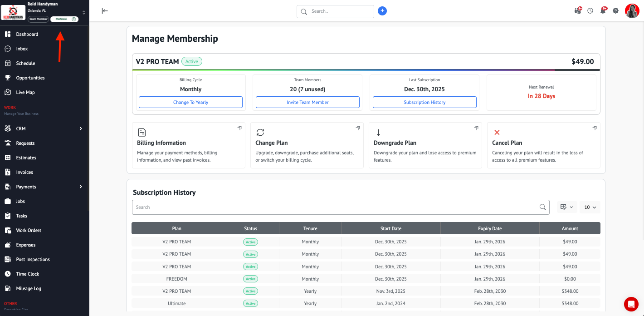Click the blue plus quick-add button
This screenshot has height=316, width=644.
pos(382,11)
